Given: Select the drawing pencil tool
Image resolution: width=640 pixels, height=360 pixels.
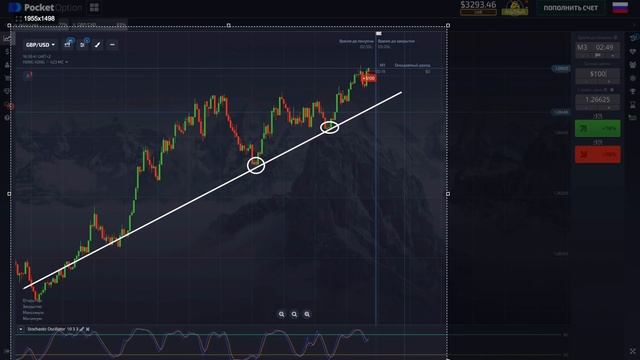Looking at the screenshot, I should coord(98,44).
